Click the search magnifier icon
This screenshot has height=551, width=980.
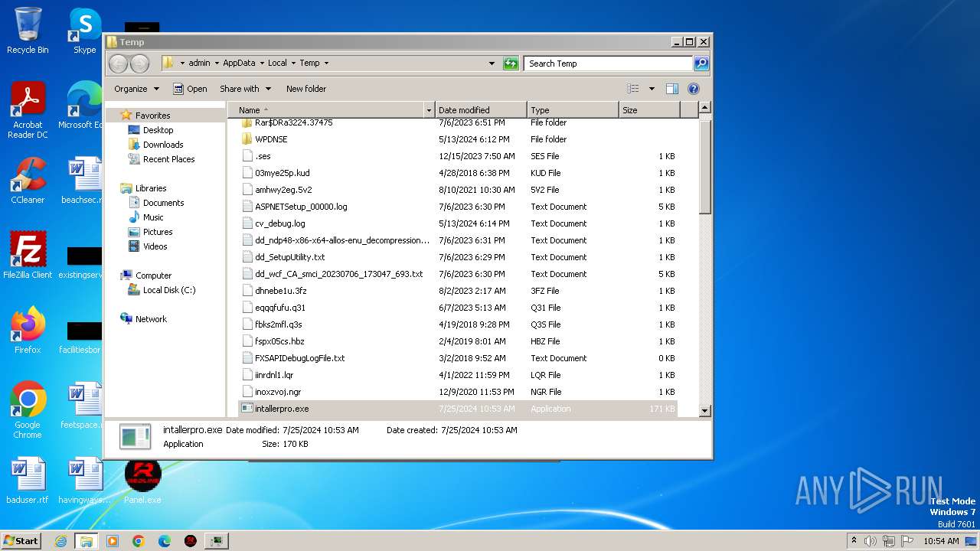pos(701,64)
